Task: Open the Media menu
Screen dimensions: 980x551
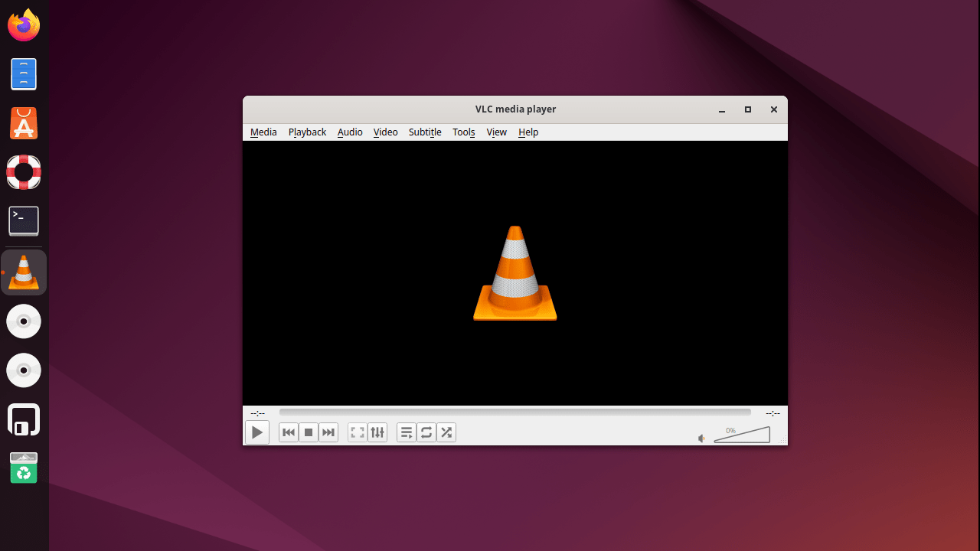Action: click(263, 132)
